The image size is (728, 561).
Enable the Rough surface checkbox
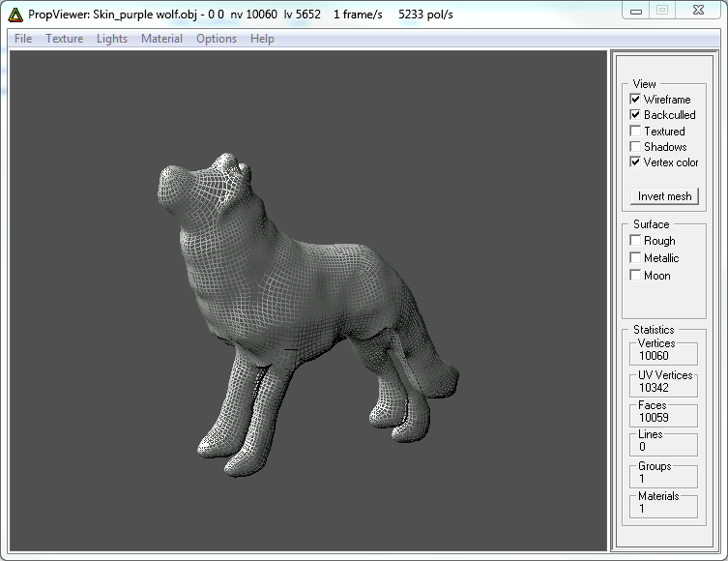coord(635,241)
